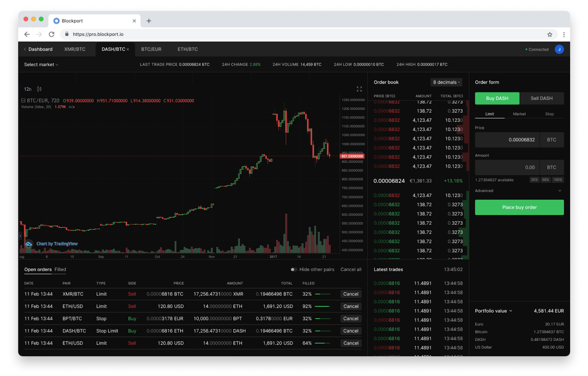Set amount to 100% of available
588x376 pixels.
point(557,180)
